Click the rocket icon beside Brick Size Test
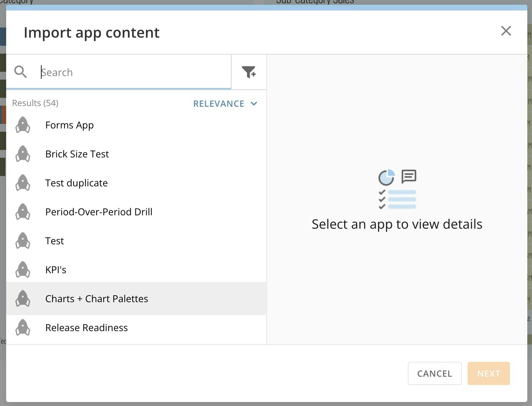 tap(23, 153)
